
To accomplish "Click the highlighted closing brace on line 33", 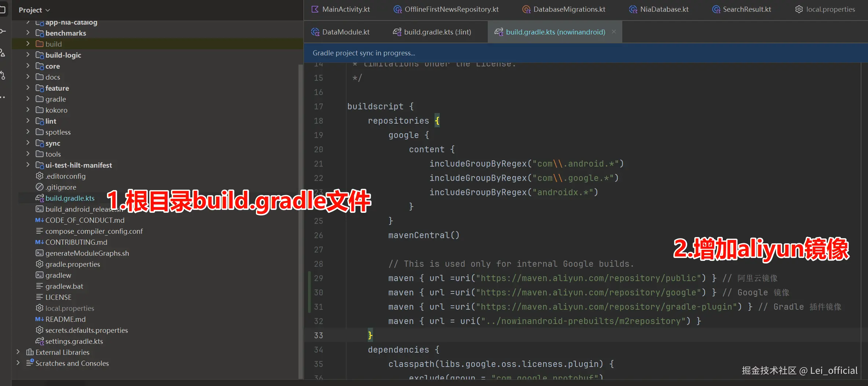I will coord(370,335).
